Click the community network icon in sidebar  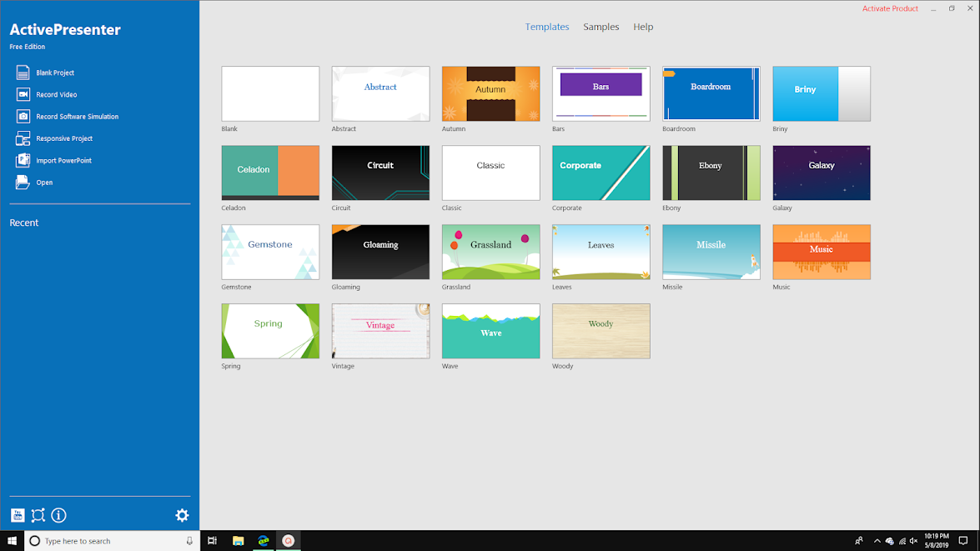38,515
